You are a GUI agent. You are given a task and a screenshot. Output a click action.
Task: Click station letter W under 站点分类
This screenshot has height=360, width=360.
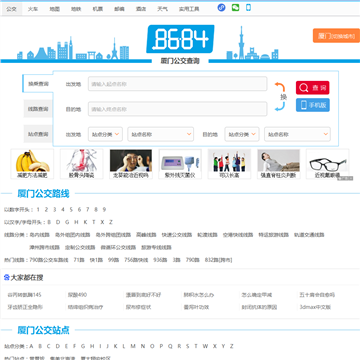point(205,346)
